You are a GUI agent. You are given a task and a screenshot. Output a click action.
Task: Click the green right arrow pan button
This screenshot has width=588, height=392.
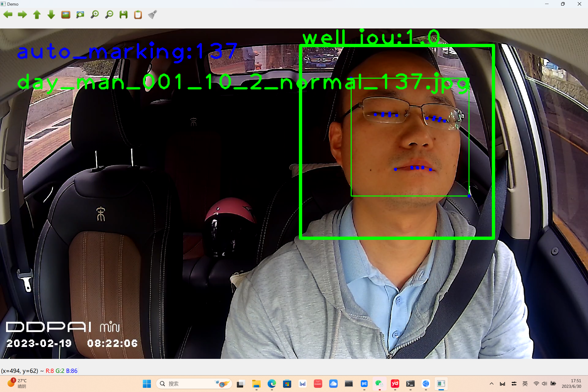coord(22,14)
